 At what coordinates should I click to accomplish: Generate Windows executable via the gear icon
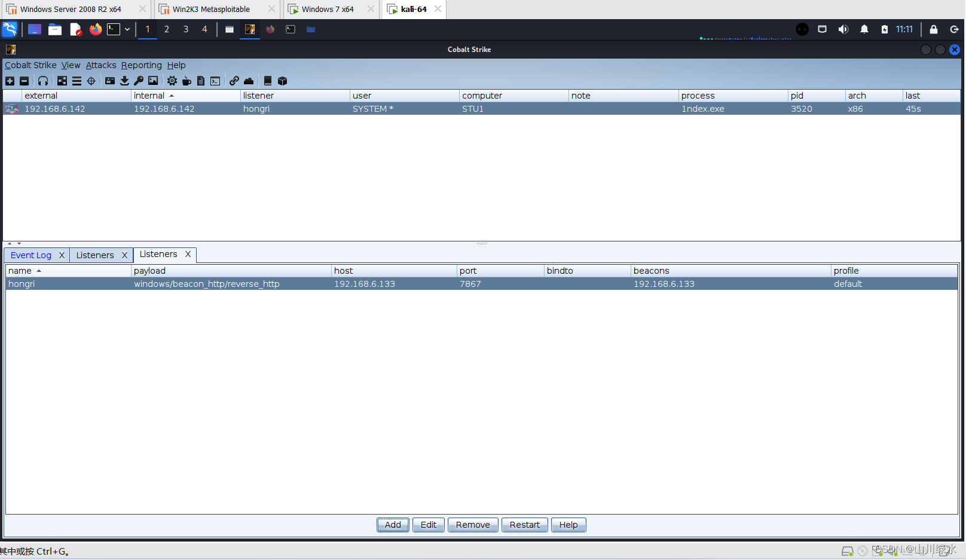[x=172, y=81]
